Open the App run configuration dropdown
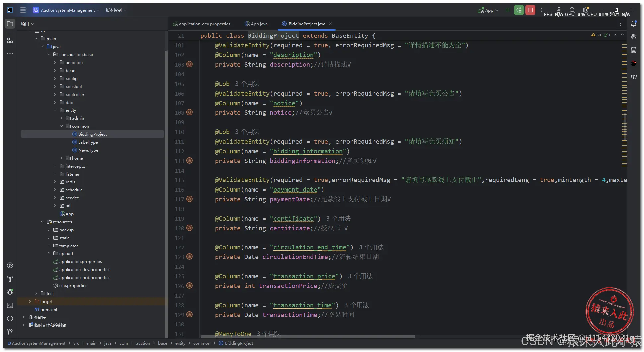644x352 pixels. point(488,10)
